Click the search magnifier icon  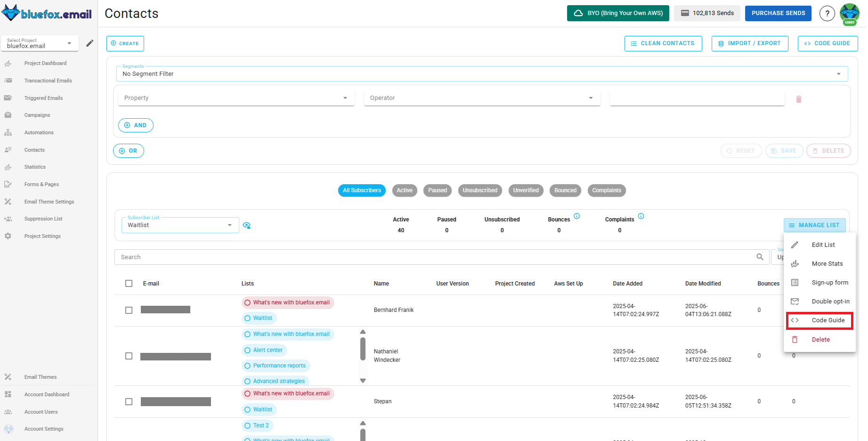(x=760, y=257)
